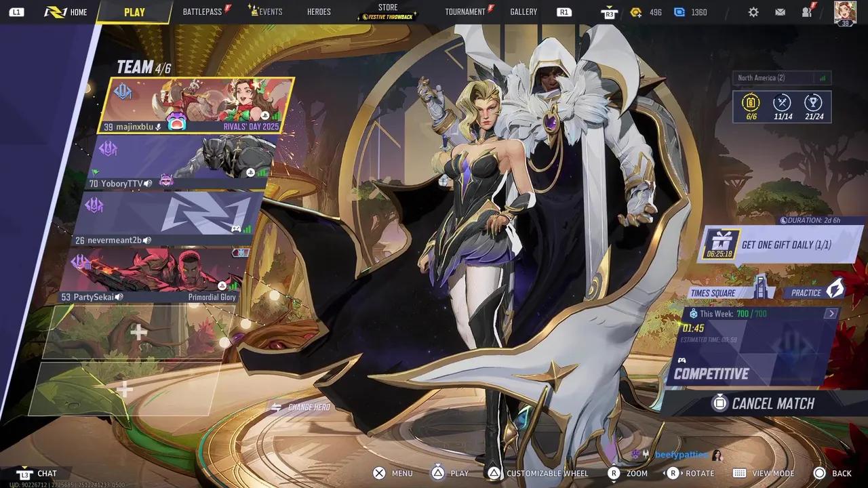Mute PartySekai's voice speaker icon
The image size is (868, 488).
click(x=119, y=297)
